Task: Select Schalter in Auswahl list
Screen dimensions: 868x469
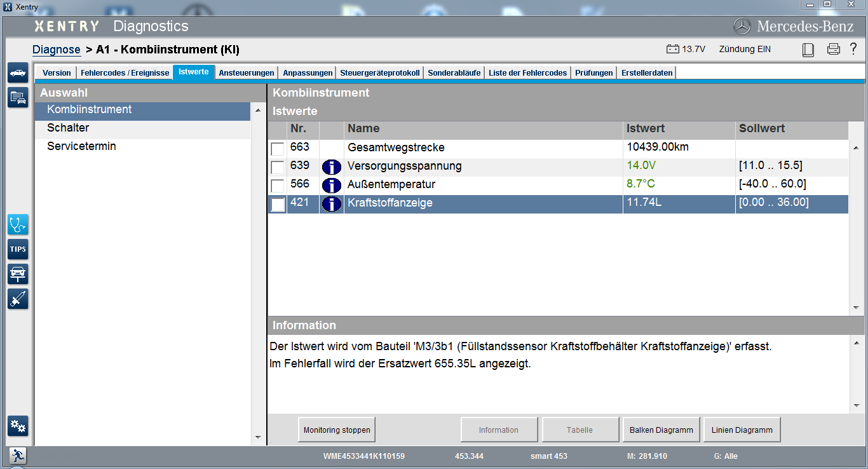Action: pos(142,128)
